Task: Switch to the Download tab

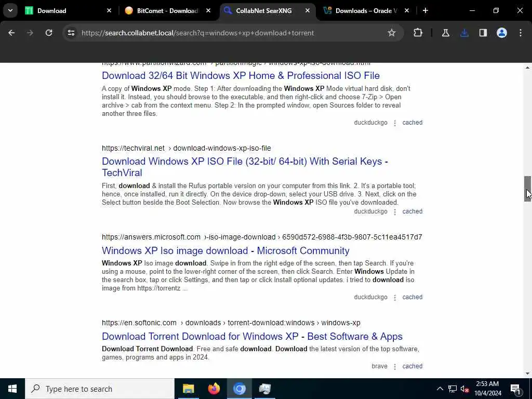Action: (x=68, y=10)
